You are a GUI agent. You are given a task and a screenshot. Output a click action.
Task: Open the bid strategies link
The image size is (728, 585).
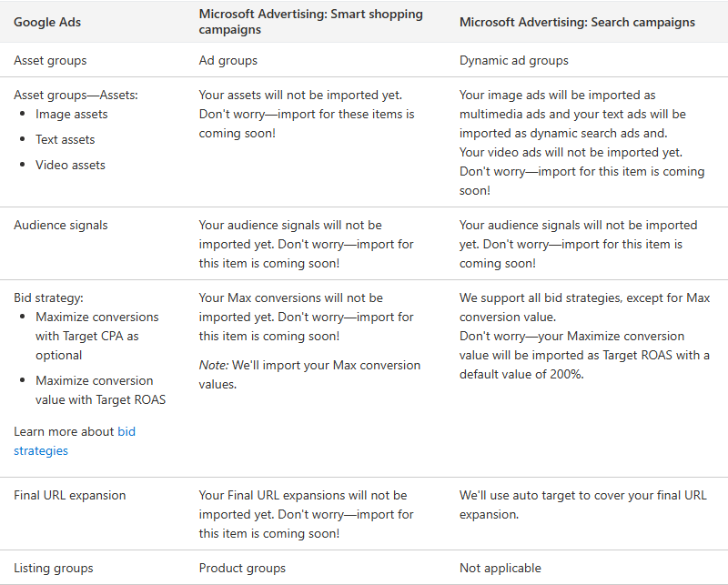point(126,432)
